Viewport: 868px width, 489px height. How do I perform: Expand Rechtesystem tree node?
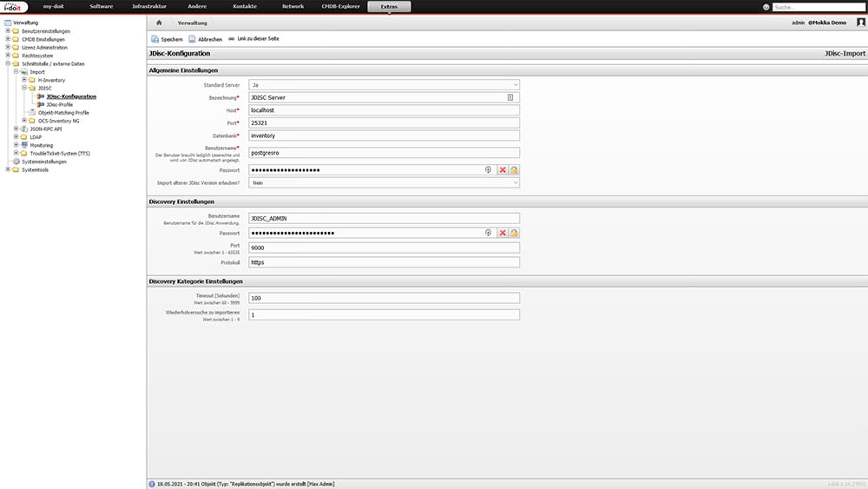tap(8, 56)
